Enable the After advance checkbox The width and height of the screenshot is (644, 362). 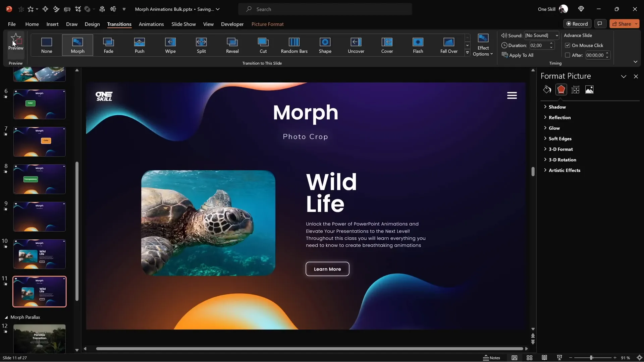coord(568,55)
